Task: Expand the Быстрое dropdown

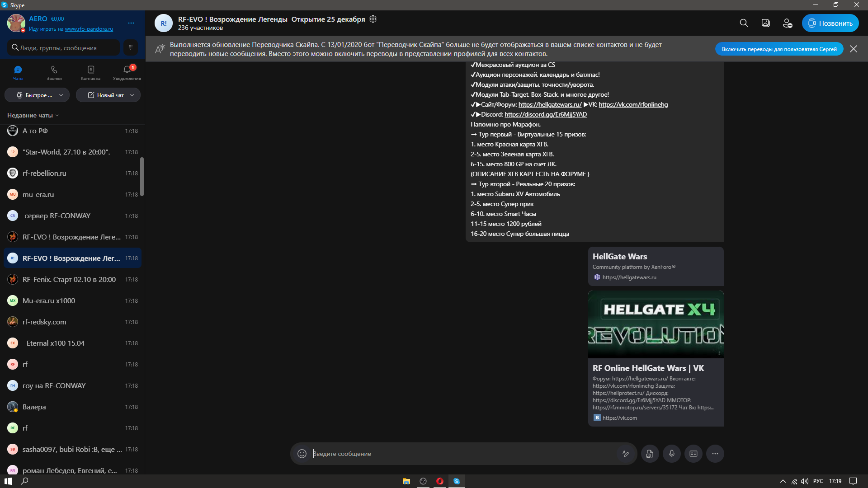Action: click(37, 95)
